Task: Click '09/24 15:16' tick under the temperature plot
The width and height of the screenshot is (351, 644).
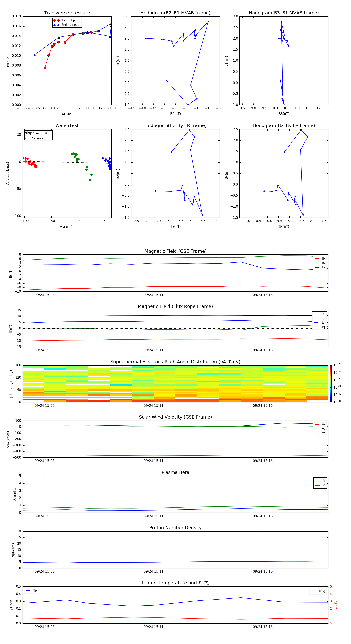Action: pyautogui.click(x=262, y=627)
